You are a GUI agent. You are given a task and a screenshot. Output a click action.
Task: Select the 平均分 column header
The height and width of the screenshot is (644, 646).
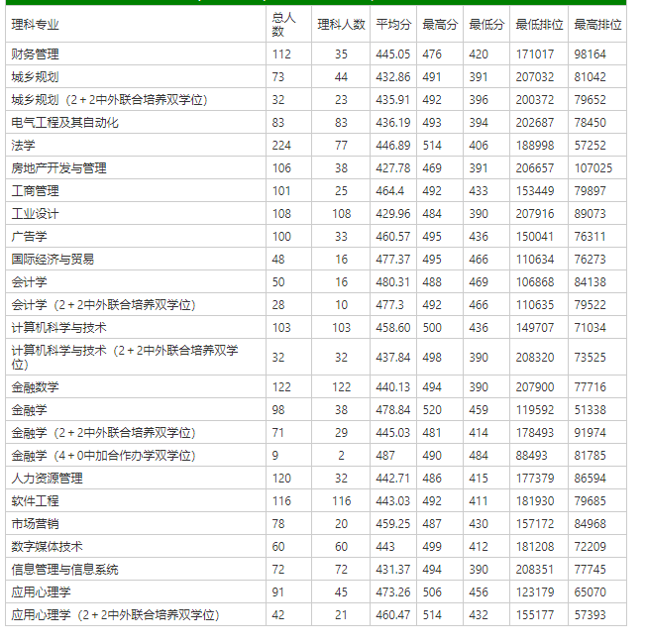point(393,24)
